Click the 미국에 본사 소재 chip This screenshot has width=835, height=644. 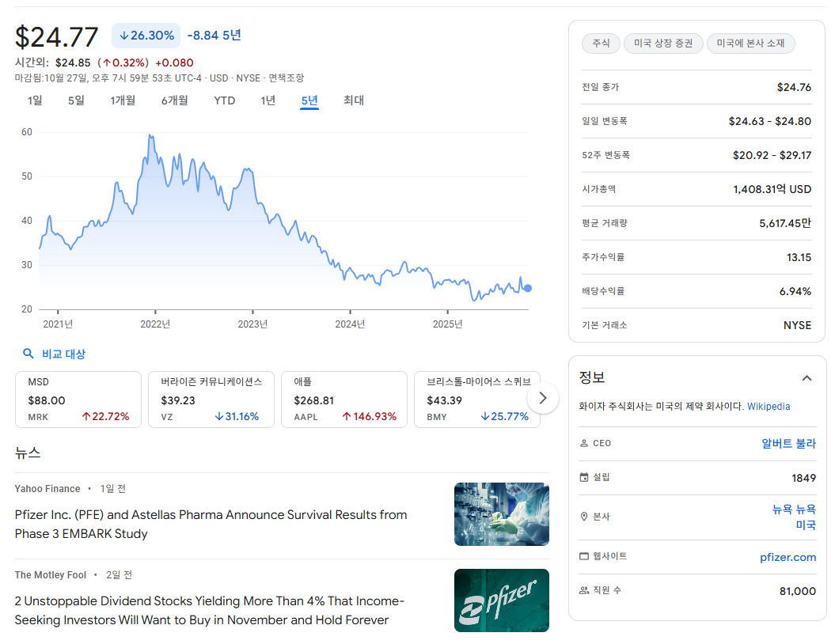tap(750, 43)
